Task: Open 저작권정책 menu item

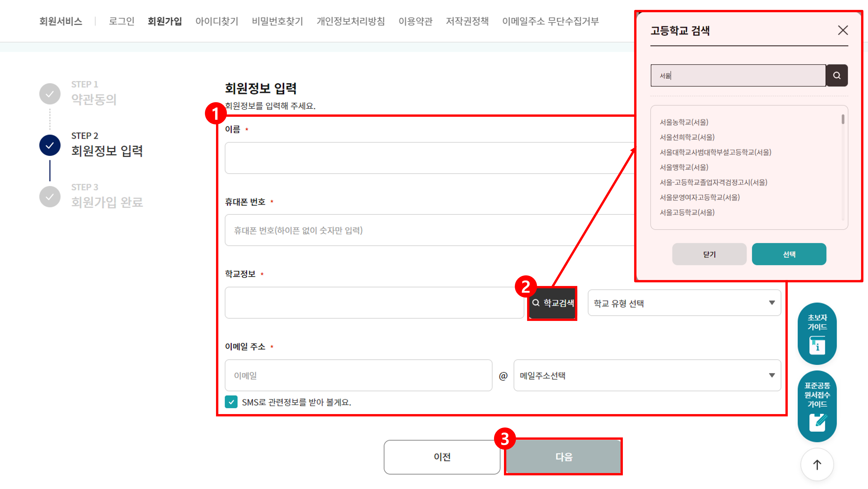Action: [467, 21]
